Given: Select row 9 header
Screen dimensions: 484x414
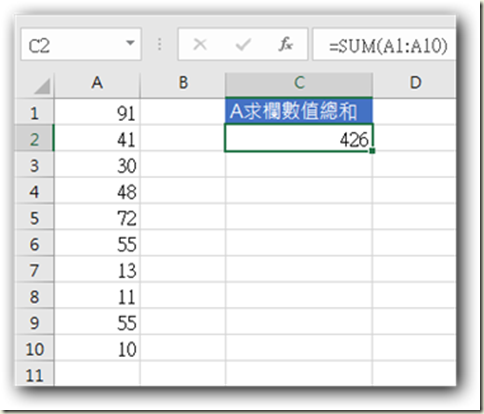Looking at the screenshot, I should [x=34, y=322].
